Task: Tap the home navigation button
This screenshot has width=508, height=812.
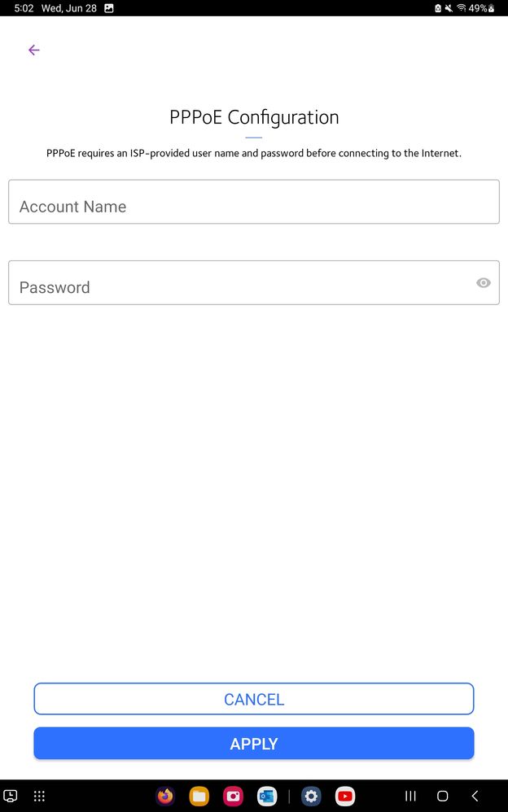Action: (x=443, y=796)
